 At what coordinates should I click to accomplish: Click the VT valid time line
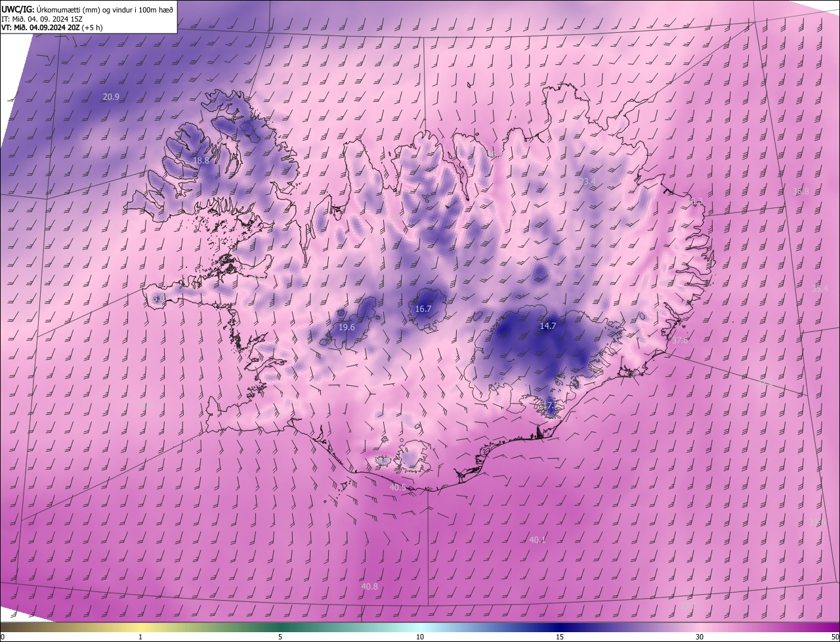coord(52,28)
